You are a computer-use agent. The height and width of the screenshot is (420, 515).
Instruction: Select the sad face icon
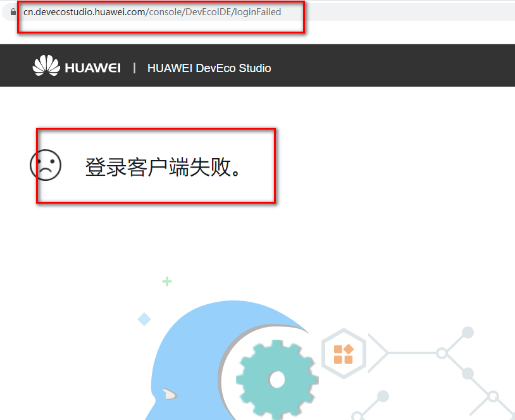click(x=46, y=165)
